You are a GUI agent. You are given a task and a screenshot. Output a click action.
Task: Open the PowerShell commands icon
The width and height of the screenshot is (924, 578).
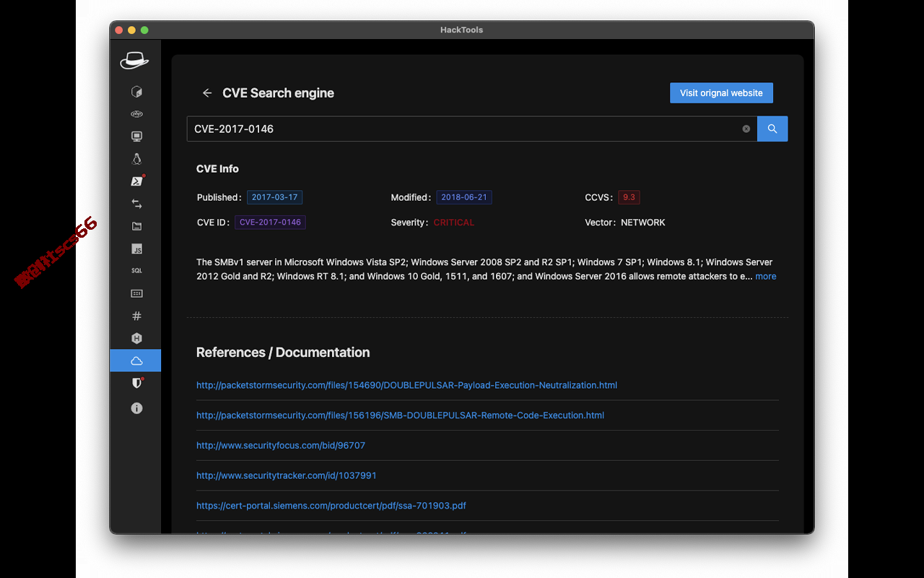pyautogui.click(x=136, y=181)
